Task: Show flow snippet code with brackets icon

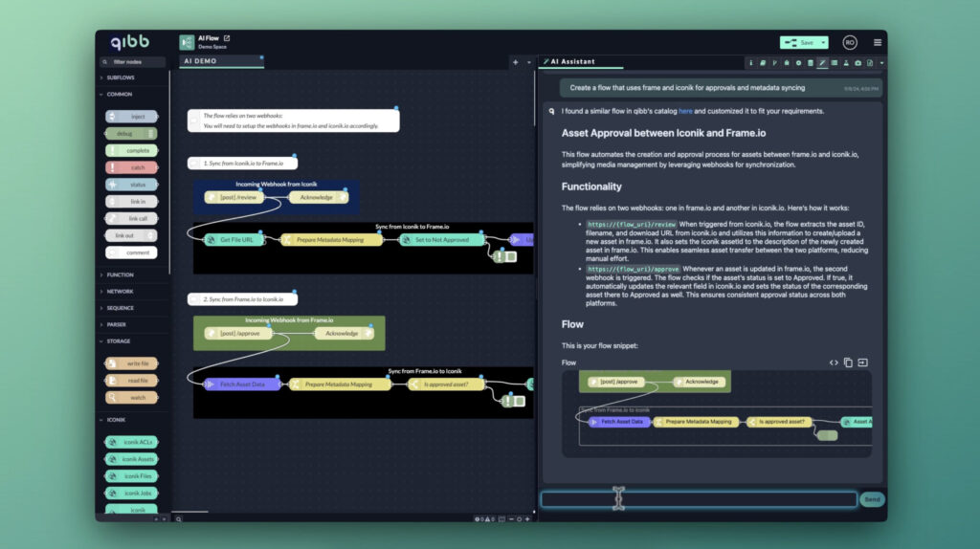Action: coord(834,362)
